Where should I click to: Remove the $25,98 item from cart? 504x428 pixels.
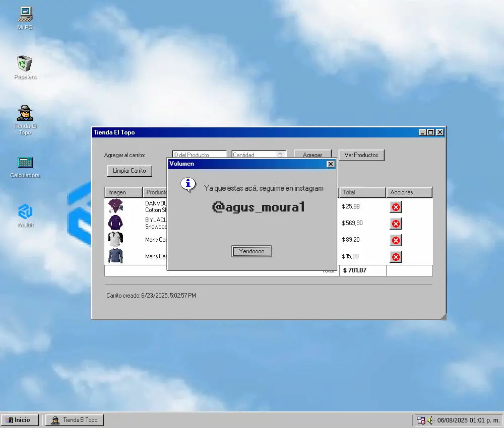(396, 207)
